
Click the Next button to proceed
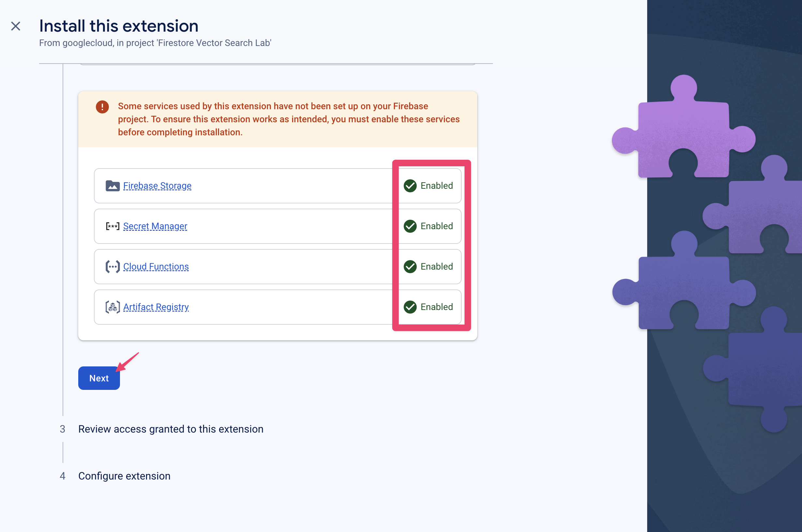99,378
